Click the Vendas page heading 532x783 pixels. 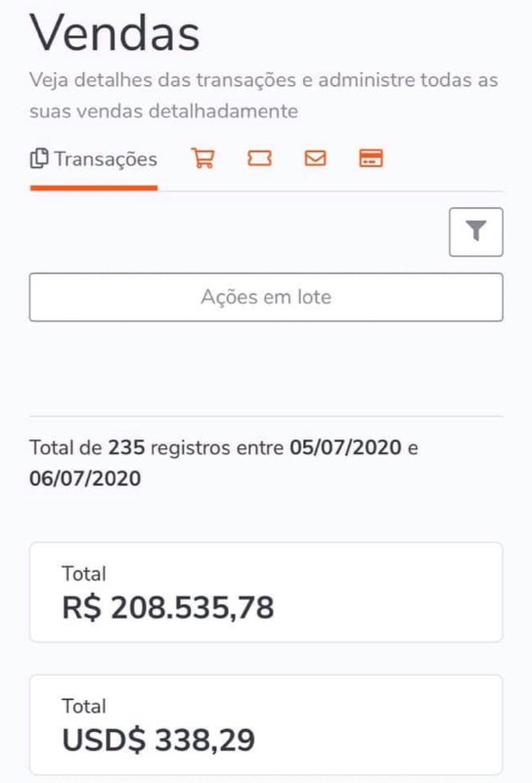pos(114,33)
